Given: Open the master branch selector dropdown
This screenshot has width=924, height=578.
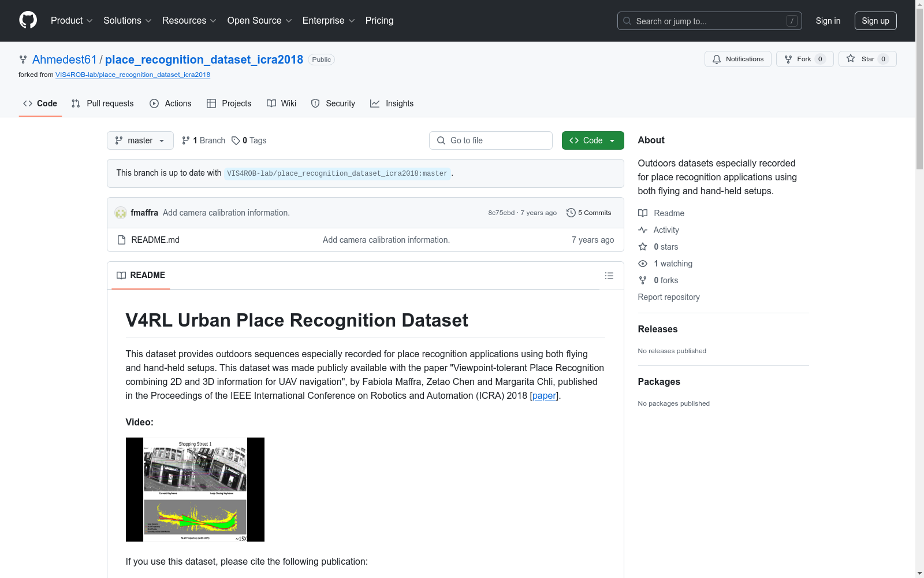Looking at the screenshot, I should (x=140, y=140).
